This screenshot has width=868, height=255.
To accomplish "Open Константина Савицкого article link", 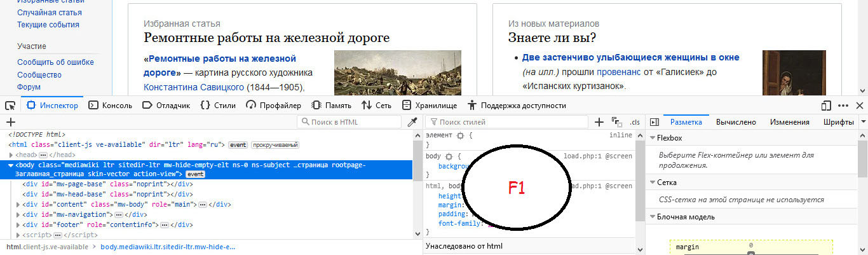I will (194, 86).
